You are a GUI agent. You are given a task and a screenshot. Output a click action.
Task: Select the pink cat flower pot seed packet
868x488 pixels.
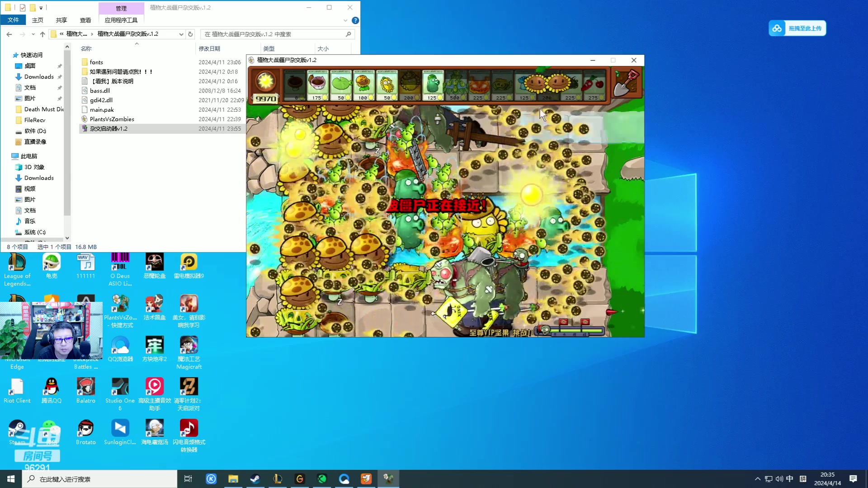click(317, 85)
